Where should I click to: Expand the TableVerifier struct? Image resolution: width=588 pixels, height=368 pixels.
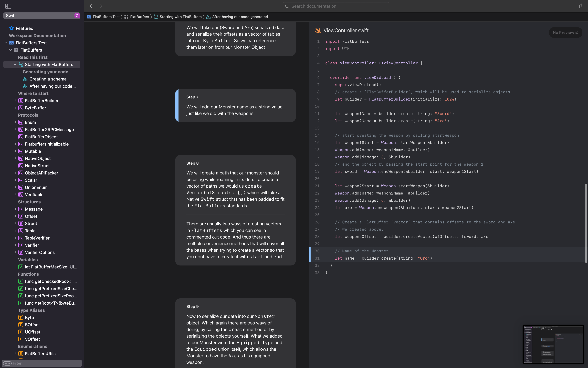tap(15, 238)
